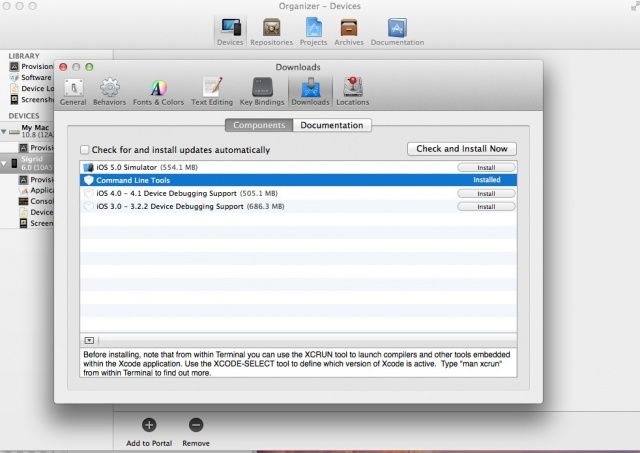Click iOS 3.0 - 3.2.2 Device Debugging icon
The width and height of the screenshot is (640, 453).
[88, 207]
